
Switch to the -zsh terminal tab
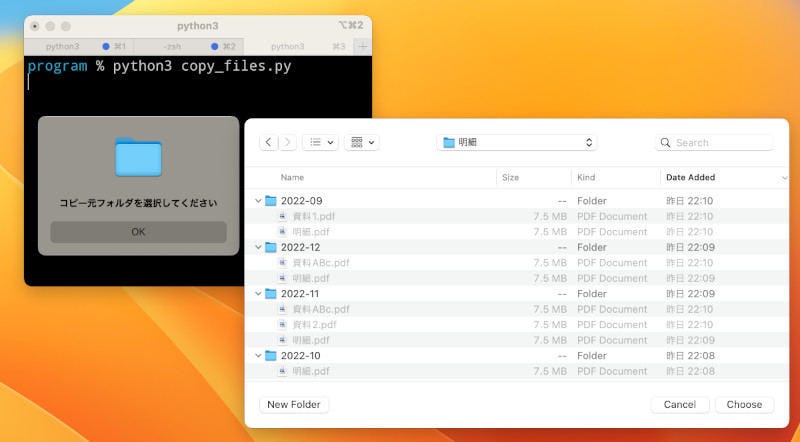pyautogui.click(x=172, y=46)
